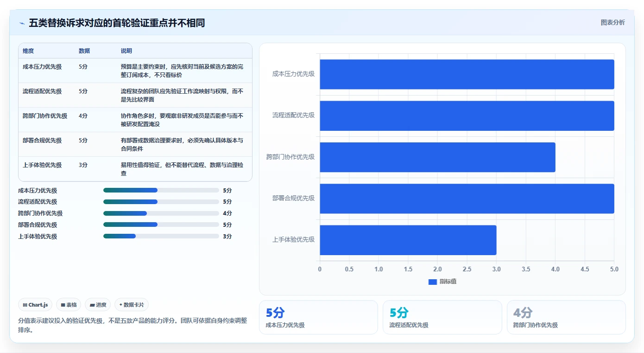Open the 跨部门协作优先级 4分 data card

(x=566, y=317)
